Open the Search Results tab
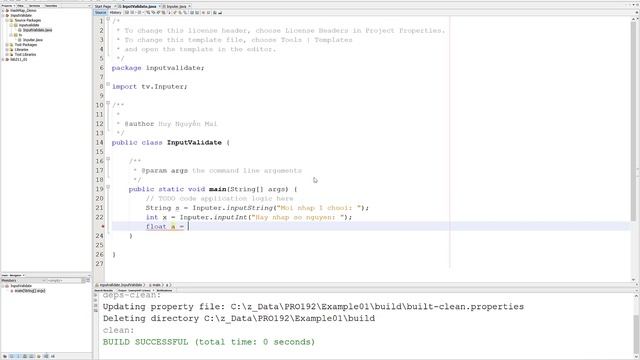Viewport: 640px width, 360px height. point(104,290)
